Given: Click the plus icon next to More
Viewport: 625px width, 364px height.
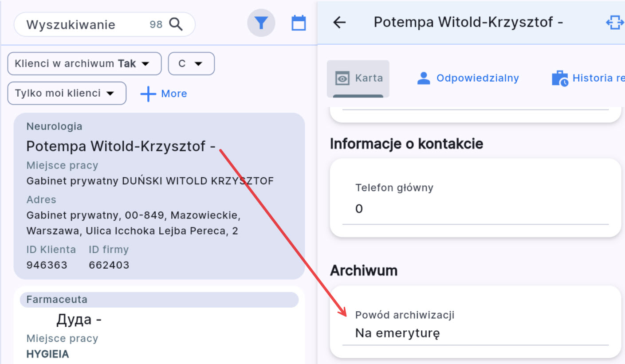Looking at the screenshot, I should point(148,94).
